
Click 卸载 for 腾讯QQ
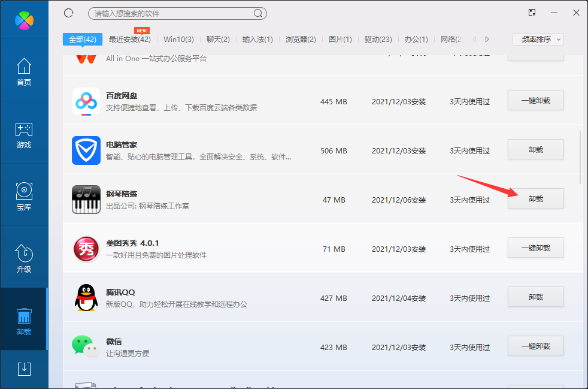tap(535, 297)
